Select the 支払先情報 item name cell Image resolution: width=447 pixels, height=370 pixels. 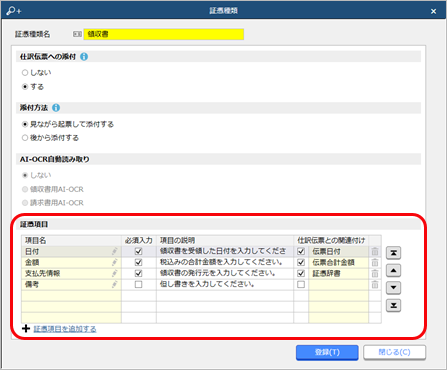pos(71,273)
